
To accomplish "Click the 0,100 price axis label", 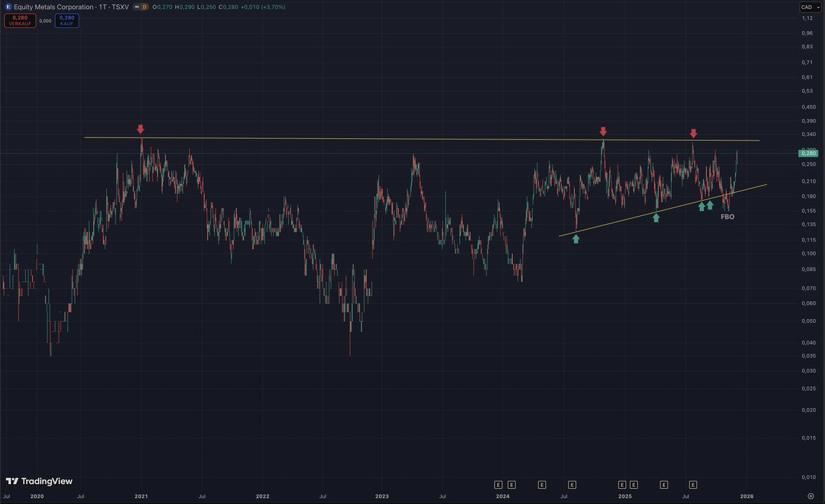I will (x=808, y=253).
